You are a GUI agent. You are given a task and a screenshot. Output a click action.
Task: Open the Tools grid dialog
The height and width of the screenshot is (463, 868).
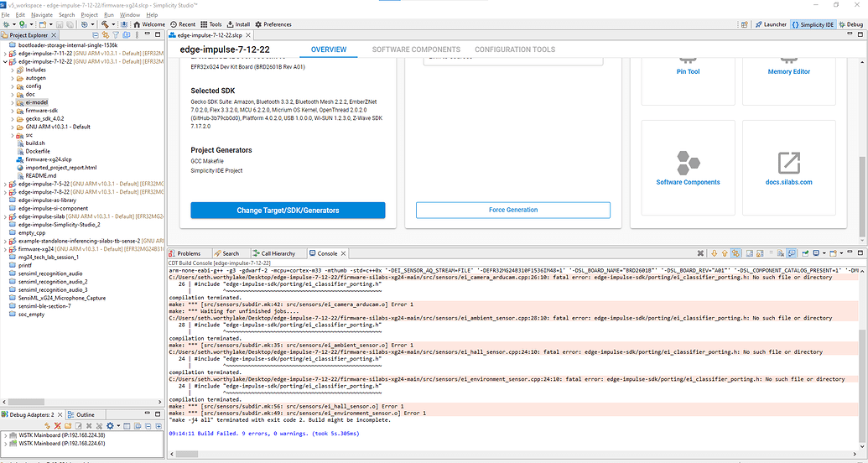[x=211, y=24]
